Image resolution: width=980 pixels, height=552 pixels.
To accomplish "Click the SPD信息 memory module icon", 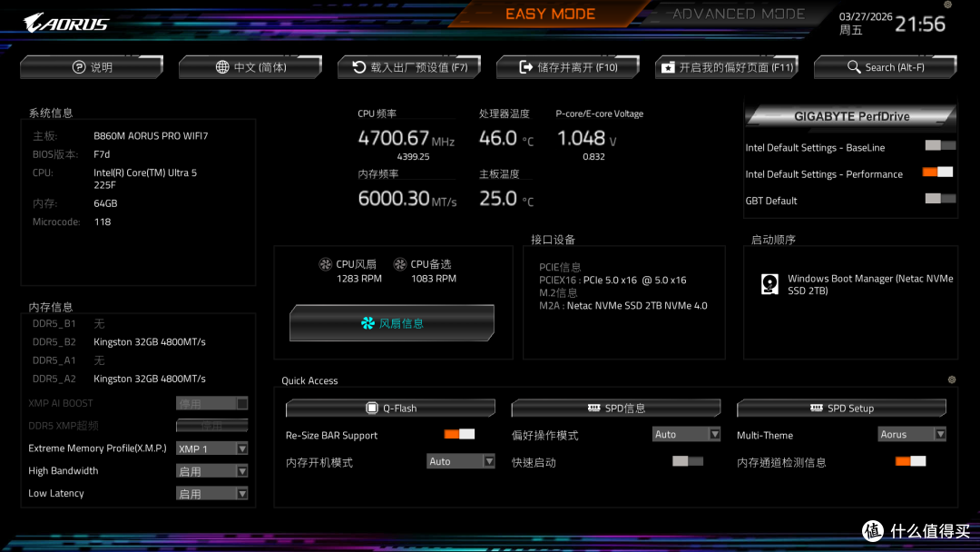I will pos(593,408).
